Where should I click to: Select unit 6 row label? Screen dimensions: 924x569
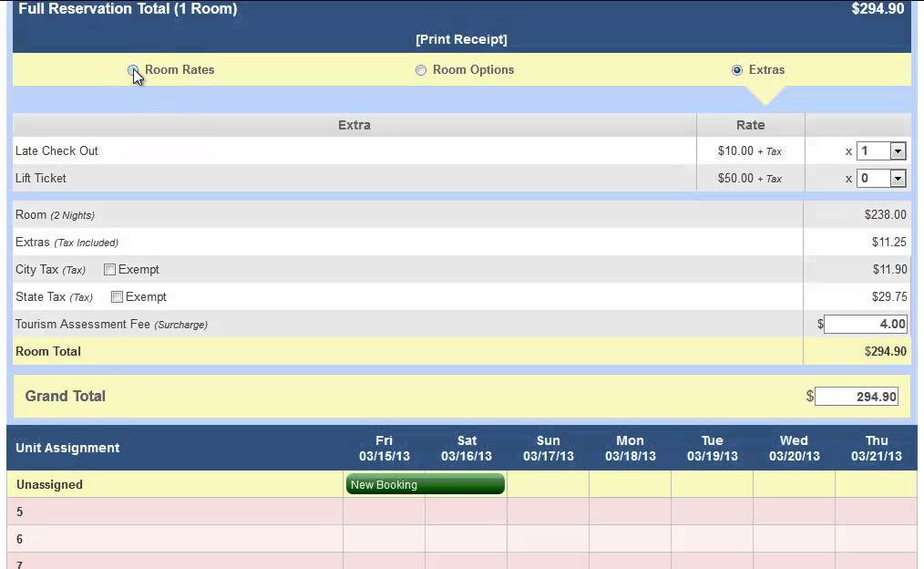point(19,539)
